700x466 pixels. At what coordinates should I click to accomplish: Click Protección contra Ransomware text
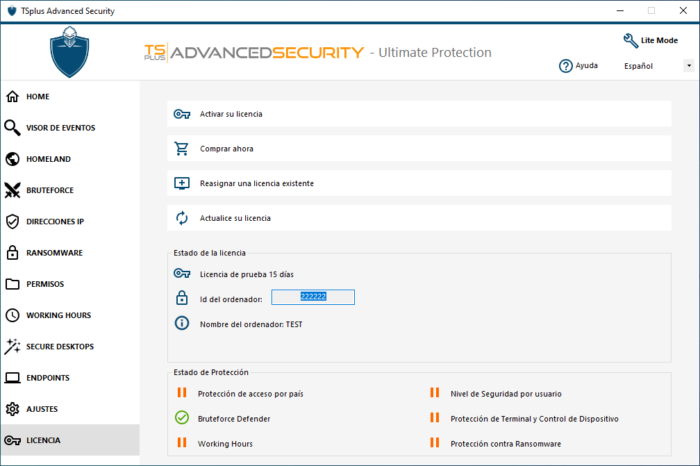[x=505, y=444]
